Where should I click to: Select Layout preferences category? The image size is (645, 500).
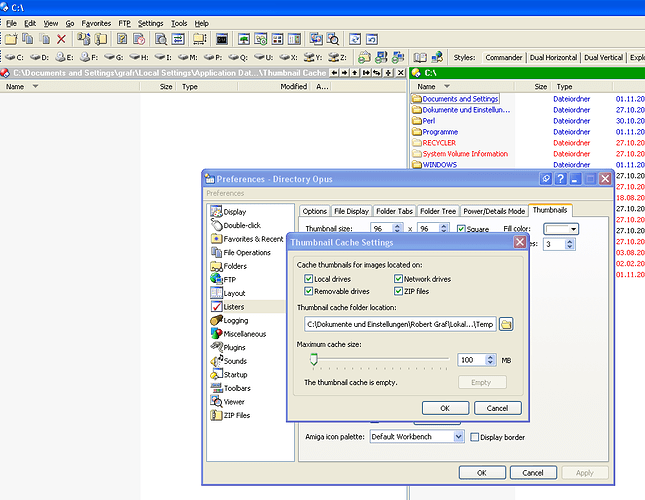(x=228, y=293)
